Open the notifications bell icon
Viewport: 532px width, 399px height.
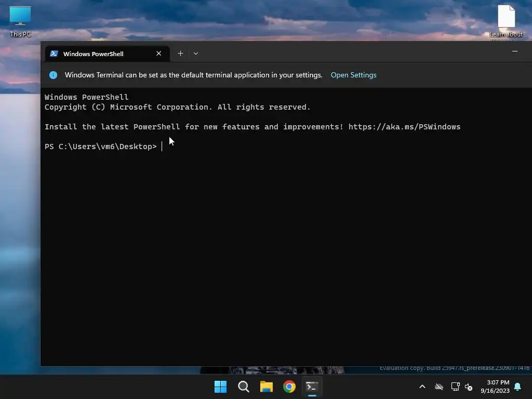[x=518, y=387]
